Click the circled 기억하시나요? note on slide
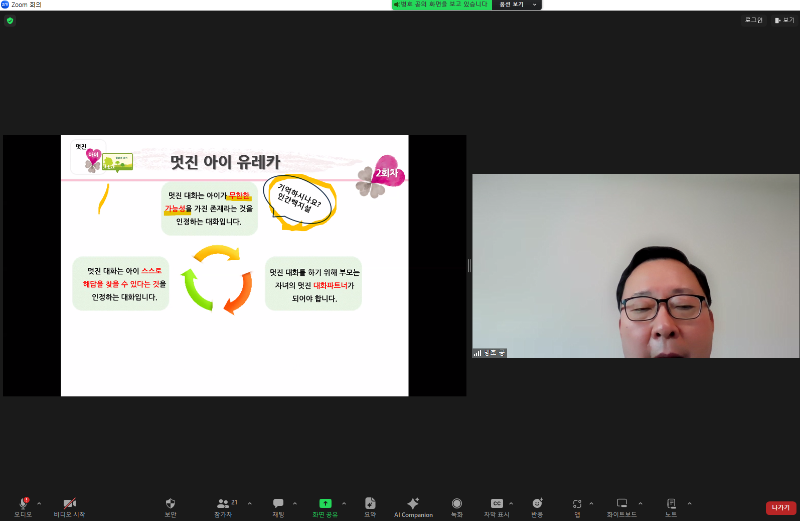 [x=299, y=202]
